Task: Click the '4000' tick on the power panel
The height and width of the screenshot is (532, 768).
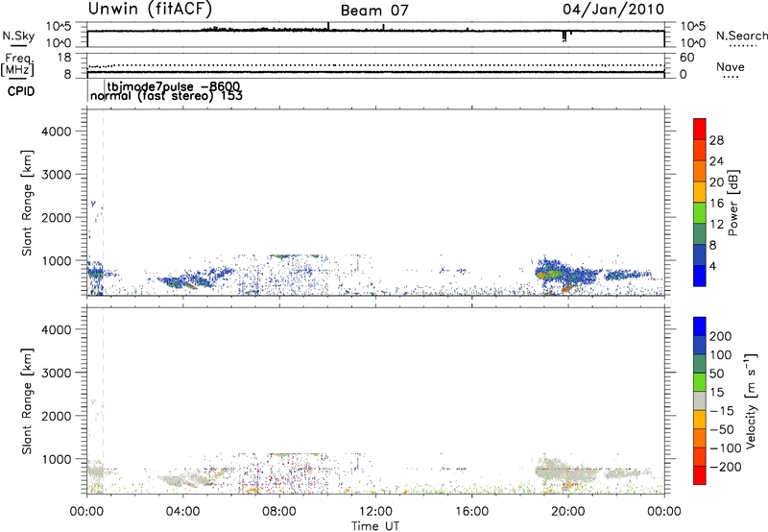Action: pyautogui.click(x=56, y=132)
